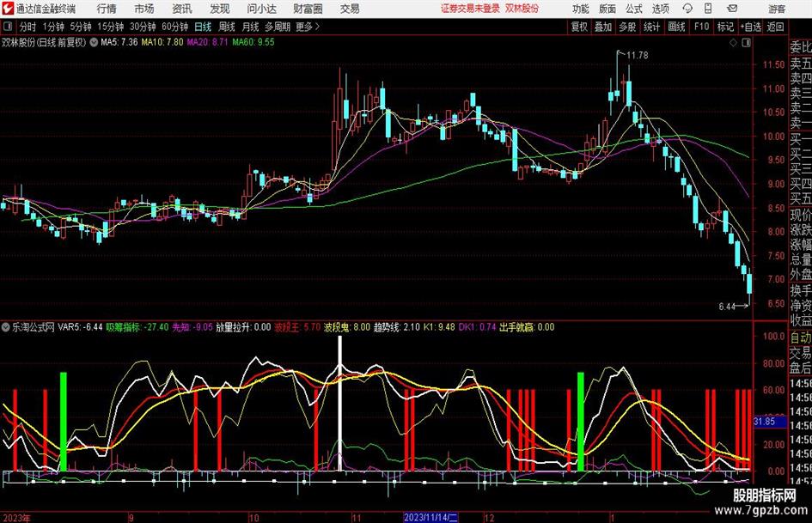Open the 版面 menu

coord(607,9)
